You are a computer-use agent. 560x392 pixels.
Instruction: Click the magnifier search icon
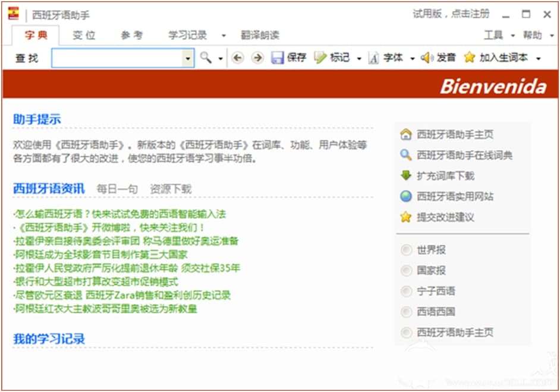(205, 57)
